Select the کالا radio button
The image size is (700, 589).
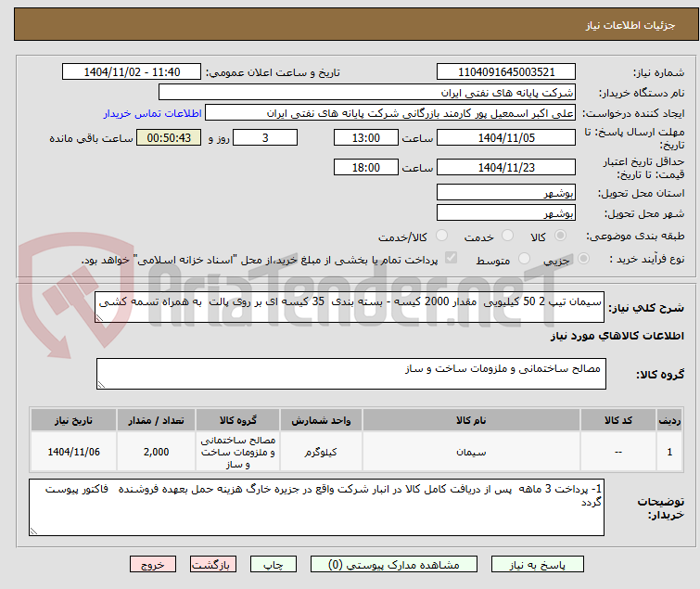click(560, 236)
